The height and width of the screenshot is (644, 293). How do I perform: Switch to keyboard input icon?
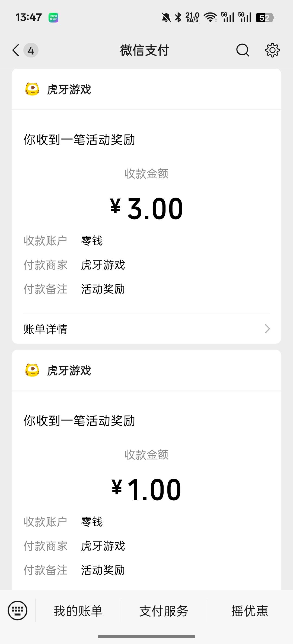click(18, 611)
